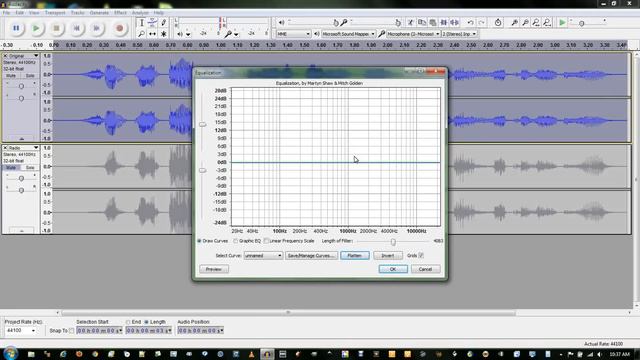Click the Skip to End button
Viewport: 640px width, 360px height.
[x=97, y=28]
